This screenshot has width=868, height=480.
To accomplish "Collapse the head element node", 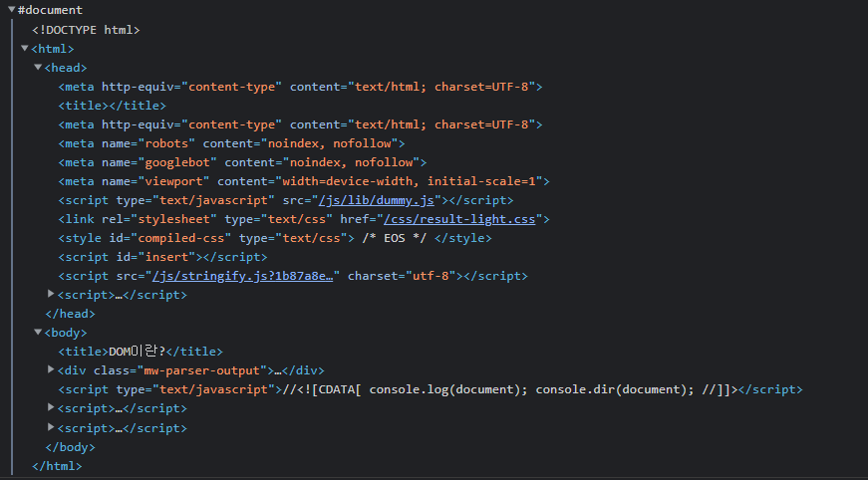I will click(38, 67).
